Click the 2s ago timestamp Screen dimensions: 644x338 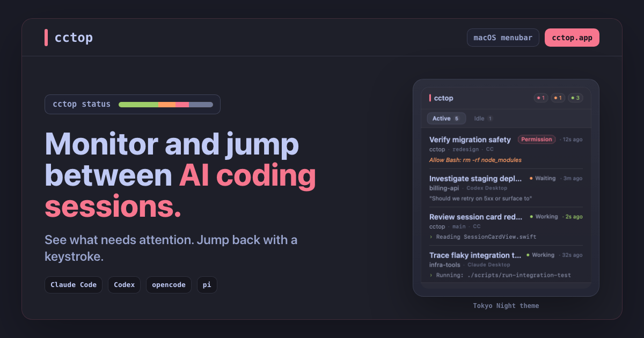[574, 217]
